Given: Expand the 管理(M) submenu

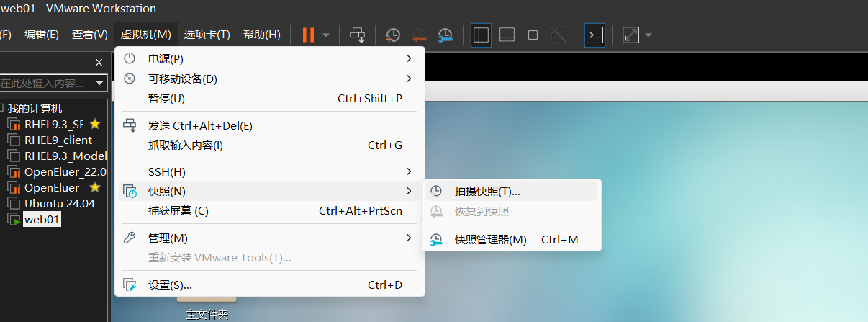Looking at the screenshot, I should [270, 238].
